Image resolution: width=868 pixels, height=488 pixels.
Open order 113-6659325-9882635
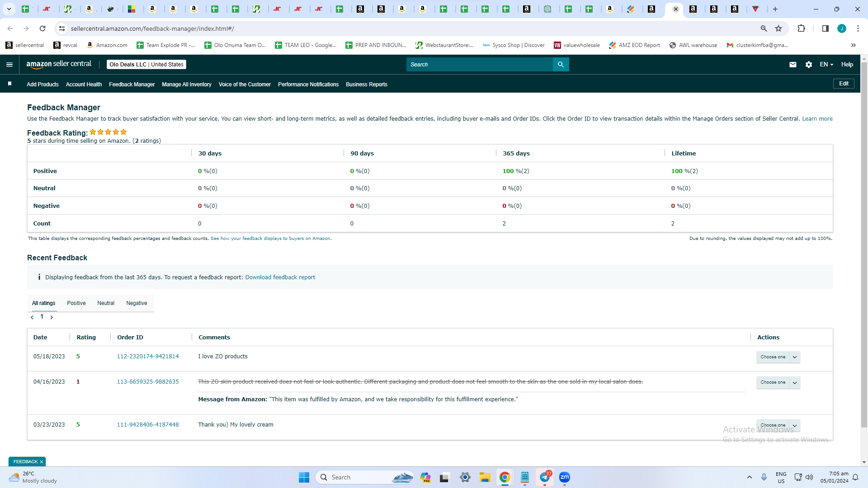(x=148, y=382)
